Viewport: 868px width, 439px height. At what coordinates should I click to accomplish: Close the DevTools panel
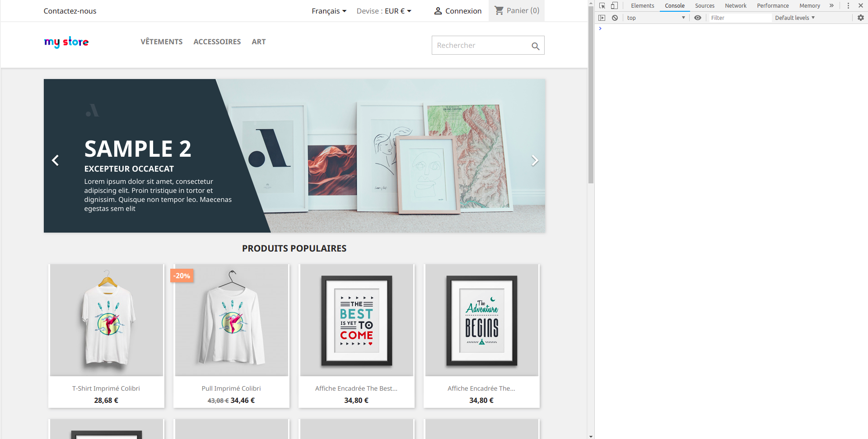(861, 6)
